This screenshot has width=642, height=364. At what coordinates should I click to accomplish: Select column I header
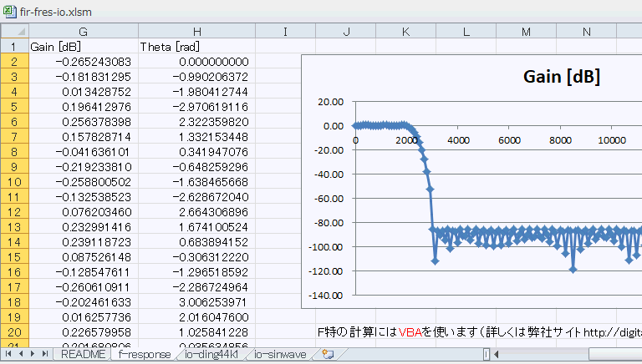coord(285,32)
